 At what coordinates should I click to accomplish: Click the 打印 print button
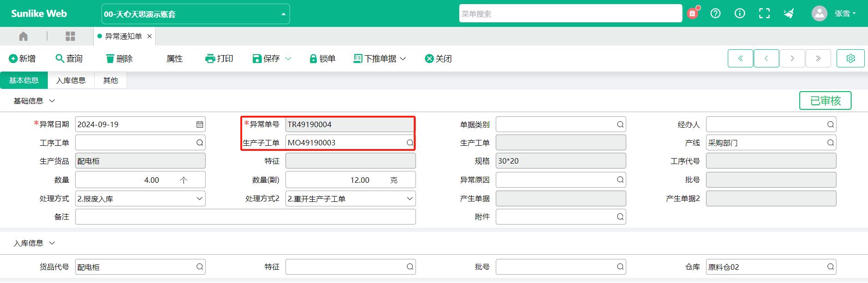click(219, 58)
